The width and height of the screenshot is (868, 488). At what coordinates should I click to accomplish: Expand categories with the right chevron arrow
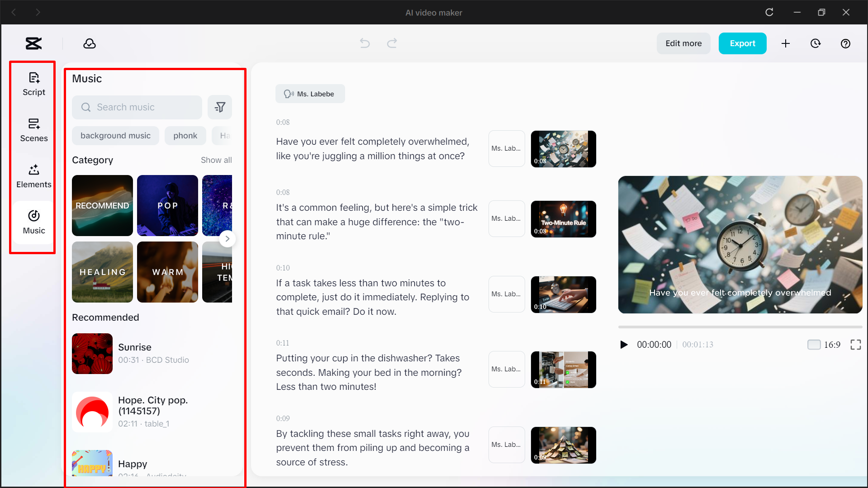(x=228, y=238)
